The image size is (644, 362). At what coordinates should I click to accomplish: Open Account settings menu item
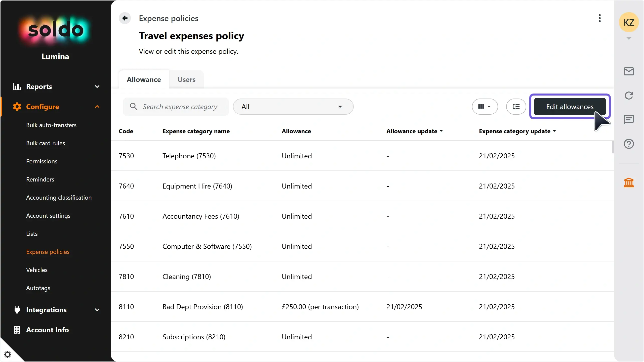pos(48,215)
